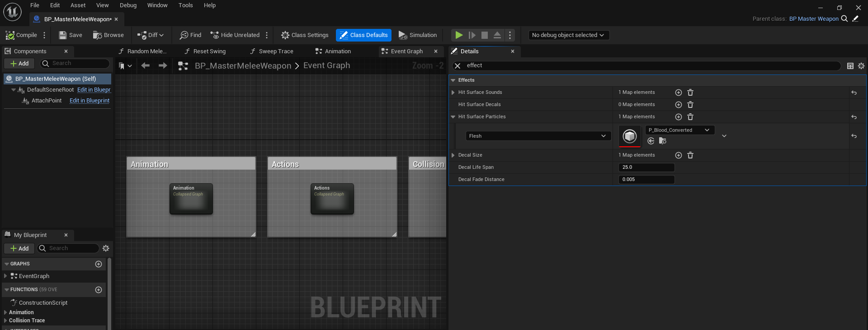Open the Window menu

pos(157,5)
